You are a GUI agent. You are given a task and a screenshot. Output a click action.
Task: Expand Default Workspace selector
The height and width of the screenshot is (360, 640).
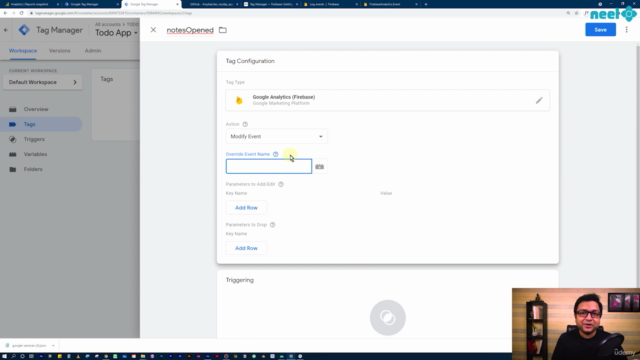(x=42, y=82)
